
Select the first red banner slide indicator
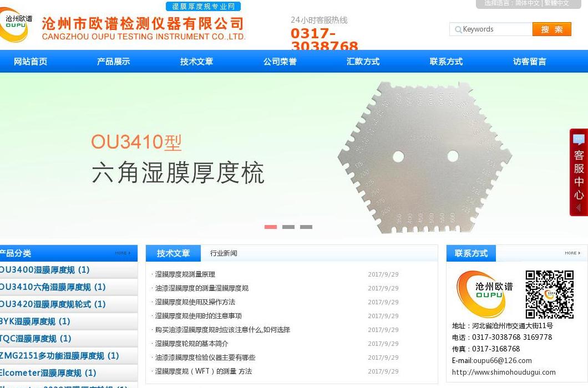click(x=271, y=227)
